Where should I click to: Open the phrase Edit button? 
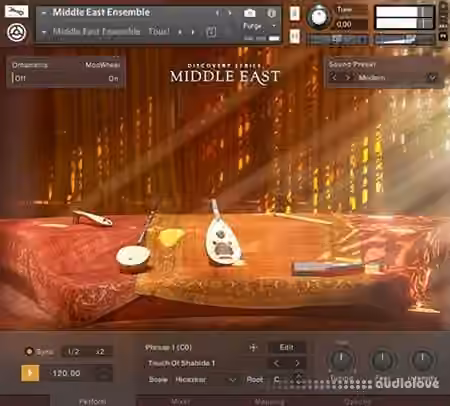(286, 347)
